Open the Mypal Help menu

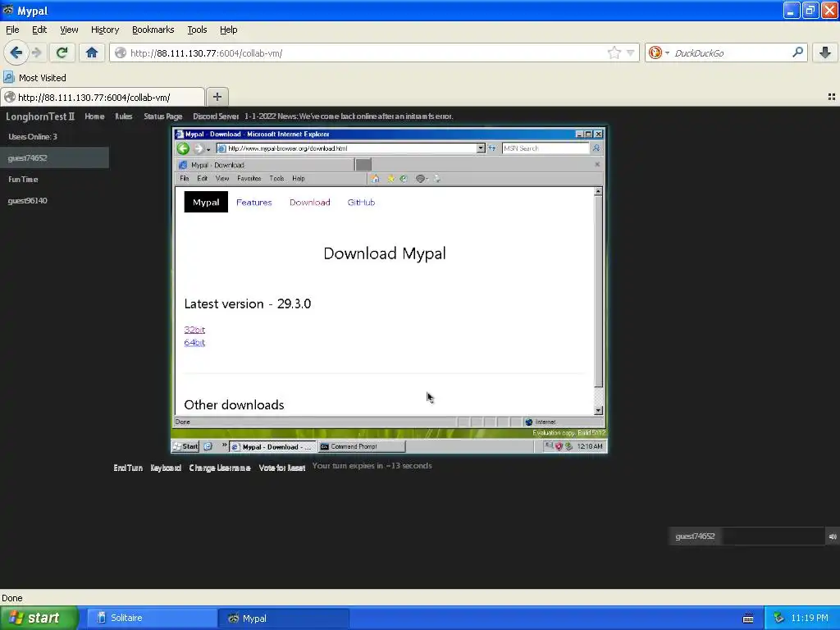[x=228, y=30]
